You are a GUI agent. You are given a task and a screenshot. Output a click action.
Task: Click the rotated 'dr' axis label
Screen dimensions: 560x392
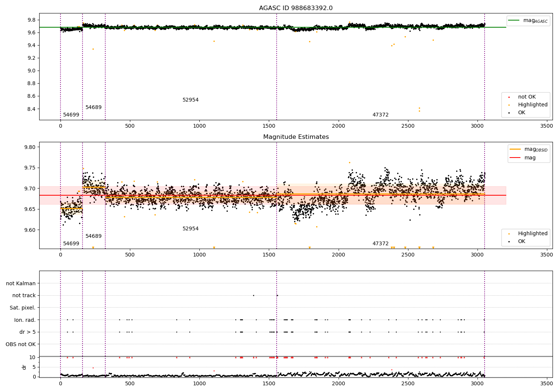[x=24, y=367]
